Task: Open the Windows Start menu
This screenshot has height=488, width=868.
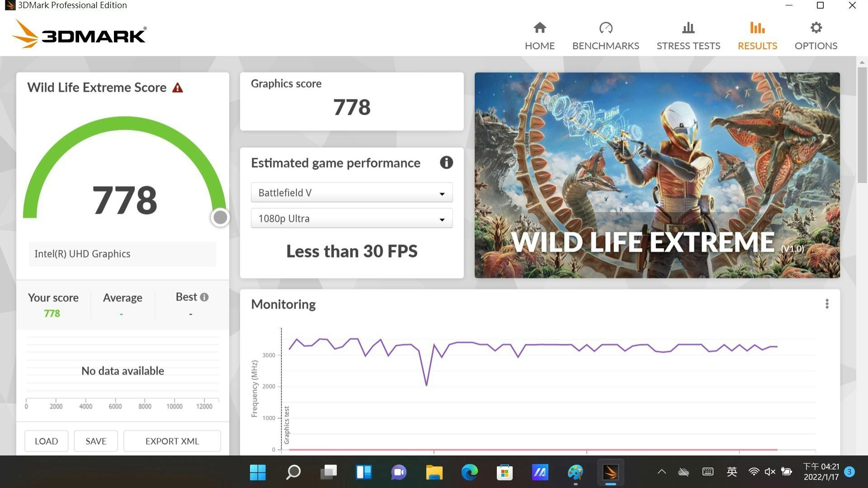Action: tap(258, 472)
